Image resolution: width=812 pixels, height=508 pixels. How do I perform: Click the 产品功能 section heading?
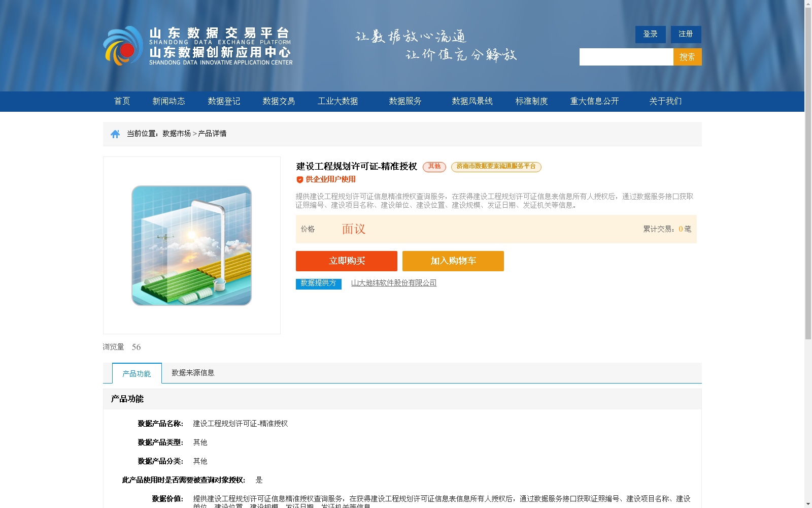click(127, 399)
